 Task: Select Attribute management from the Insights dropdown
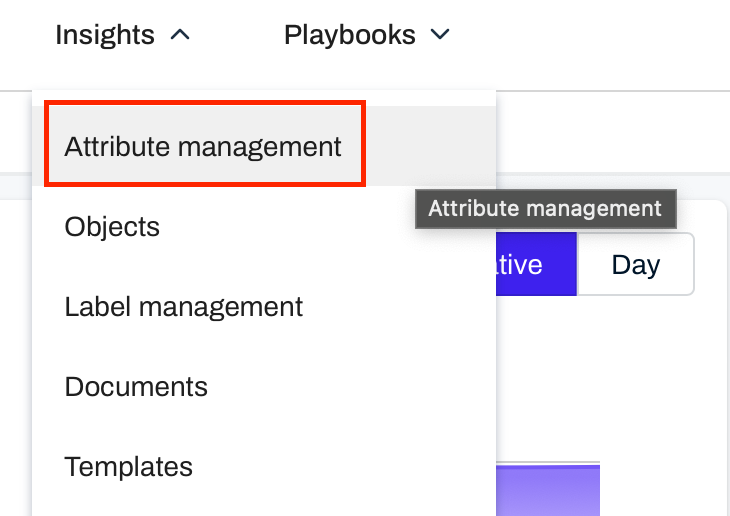click(x=203, y=146)
